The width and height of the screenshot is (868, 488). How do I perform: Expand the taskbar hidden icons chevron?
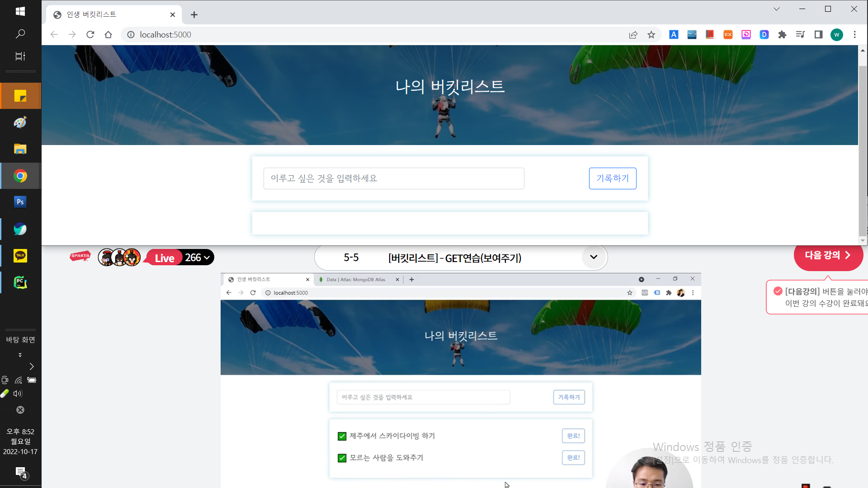(31, 366)
